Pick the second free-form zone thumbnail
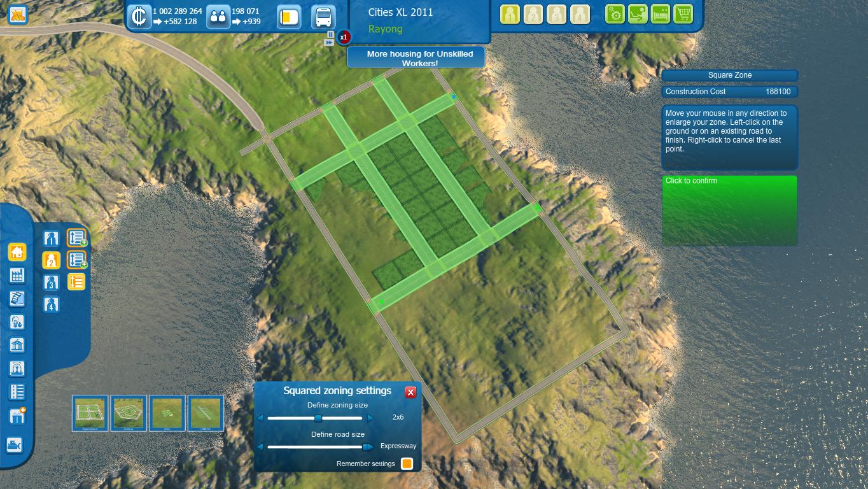Screen dimensions: 868x489 click(129, 413)
